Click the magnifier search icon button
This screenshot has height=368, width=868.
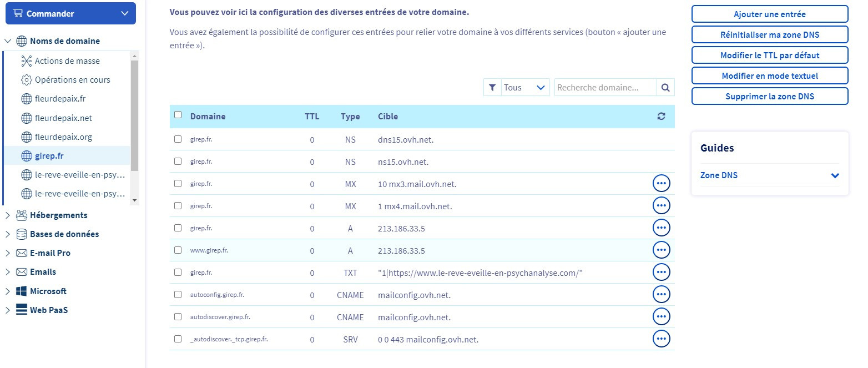[x=665, y=87]
